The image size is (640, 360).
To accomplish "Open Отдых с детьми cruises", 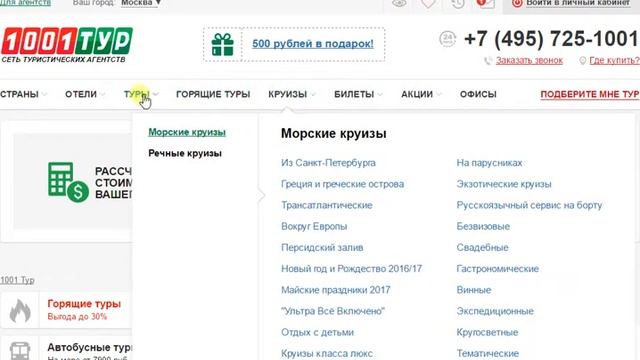I will coord(317,333).
